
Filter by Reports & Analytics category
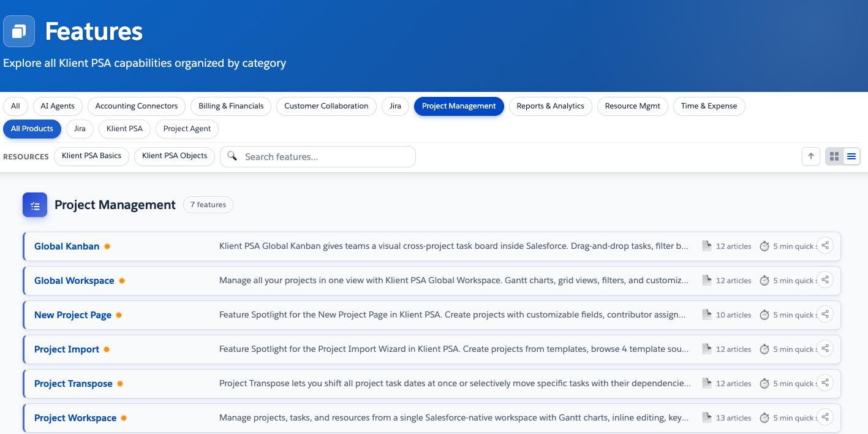(x=550, y=106)
